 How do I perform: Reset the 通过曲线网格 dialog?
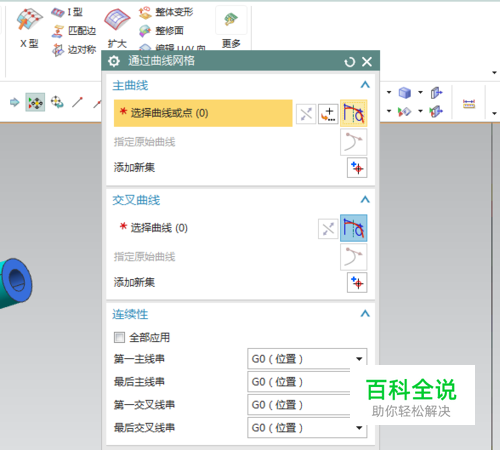pyautogui.click(x=349, y=62)
